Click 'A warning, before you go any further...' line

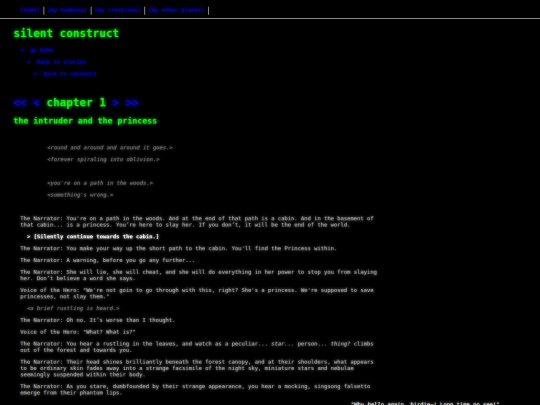point(107,260)
